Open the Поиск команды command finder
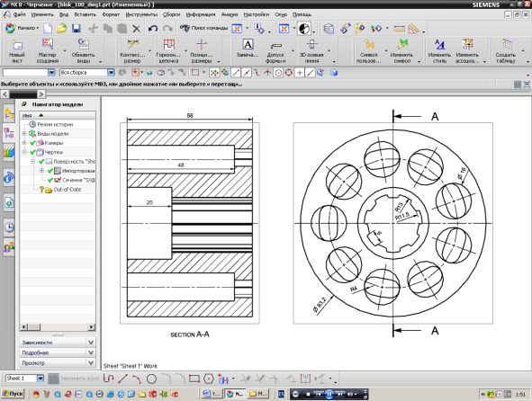532x401 pixels. pos(203,28)
